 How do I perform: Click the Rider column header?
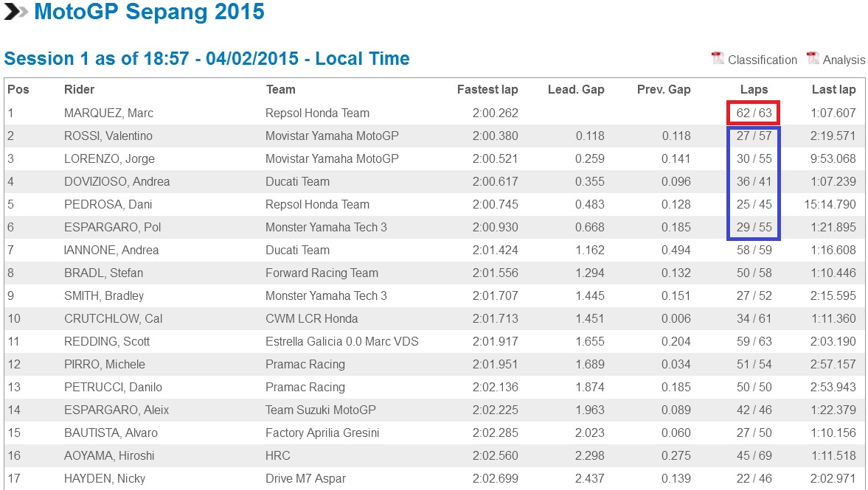coord(79,90)
